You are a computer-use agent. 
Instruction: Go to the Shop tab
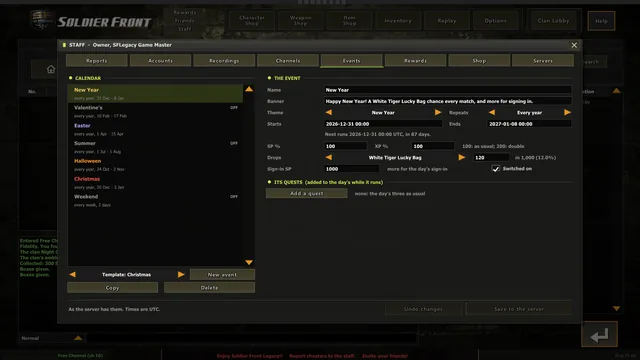[x=479, y=60]
